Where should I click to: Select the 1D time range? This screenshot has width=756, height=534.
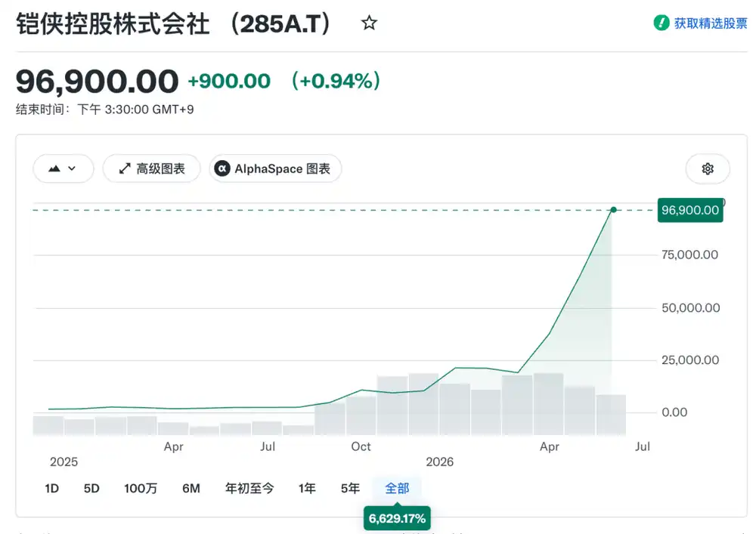pyautogui.click(x=51, y=488)
